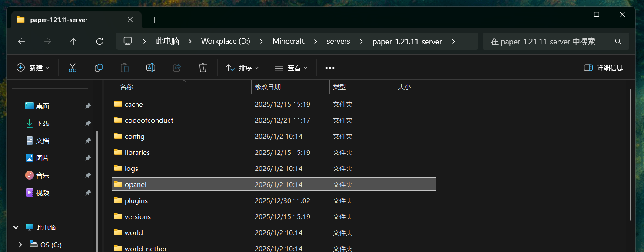Click Minecraft in the breadcrumb path
The width and height of the screenshot is (644, 252).
(x=288, y=42)
